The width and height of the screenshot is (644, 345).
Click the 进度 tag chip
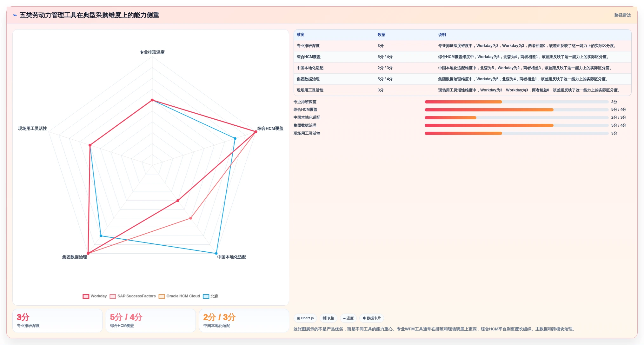pyautogui.click(x=348, y=318)
